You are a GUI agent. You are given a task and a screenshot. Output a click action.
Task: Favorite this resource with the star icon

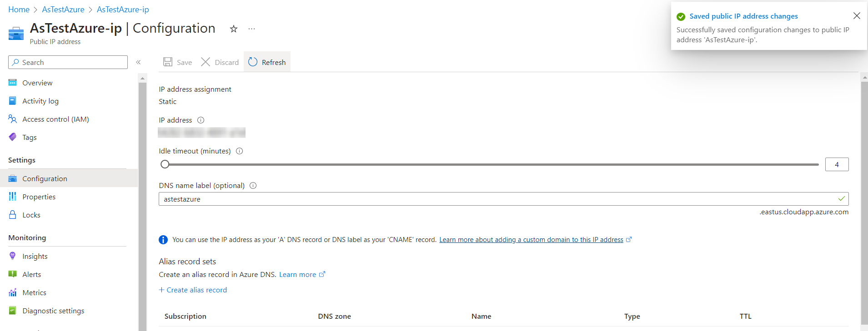[x=234, y=29]
